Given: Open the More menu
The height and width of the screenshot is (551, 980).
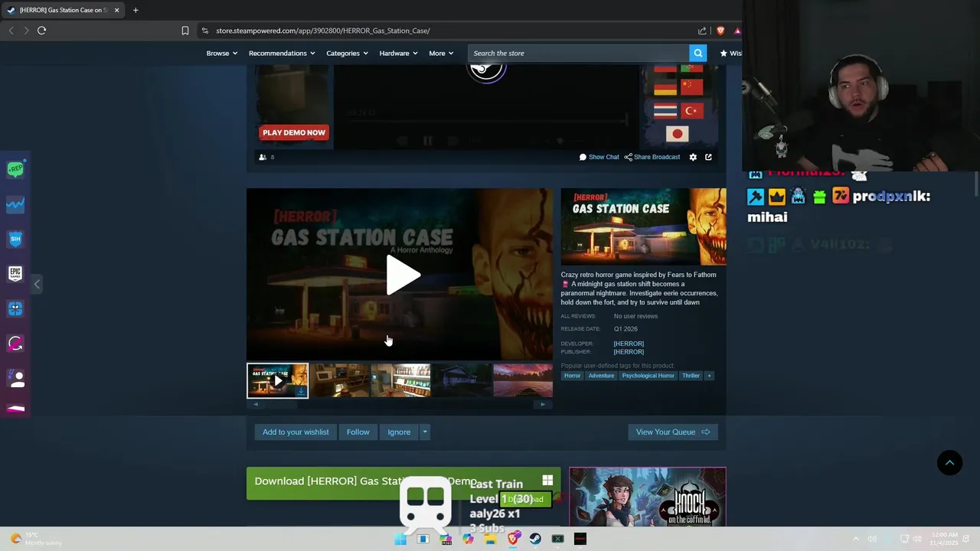Looking at the screenshot, I should (x=441, y=53).
